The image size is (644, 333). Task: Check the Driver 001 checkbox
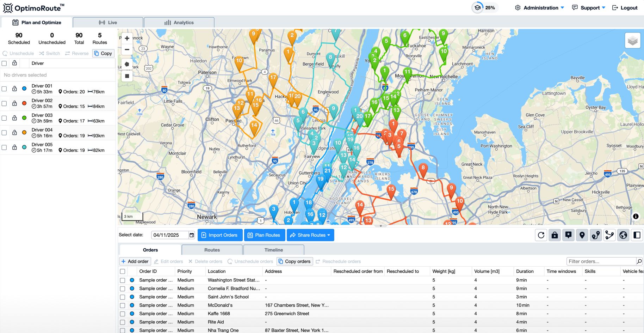coord(4,89)
